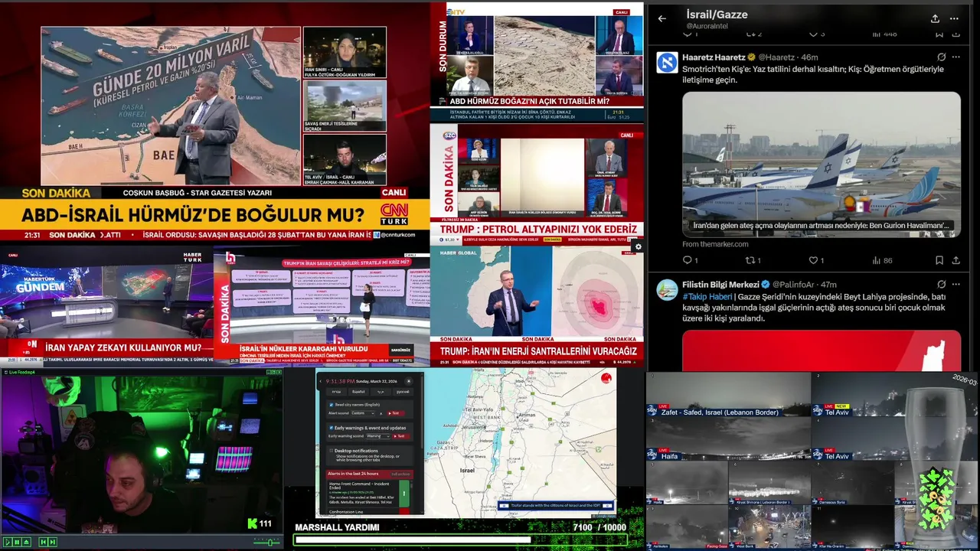Click the NTV Son Durum broadcast tile
The width and height of the screenshot is (980, 551).
[537, 63]
